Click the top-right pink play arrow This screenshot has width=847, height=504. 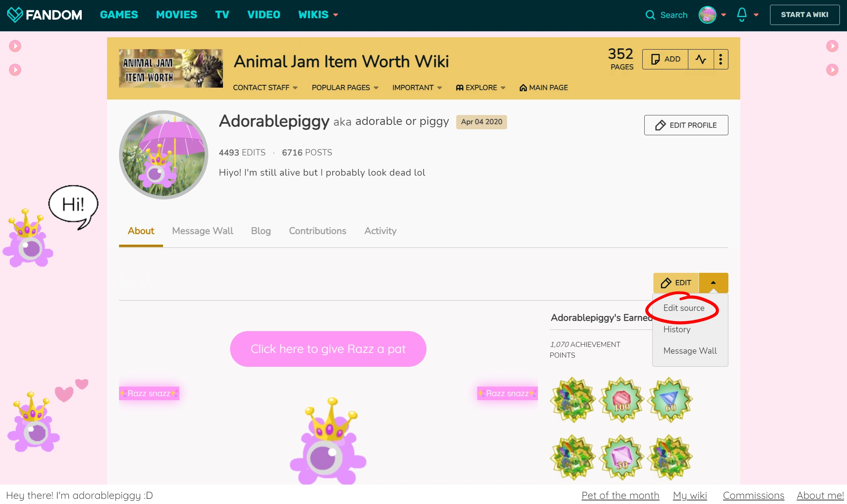tap(832, 46)
